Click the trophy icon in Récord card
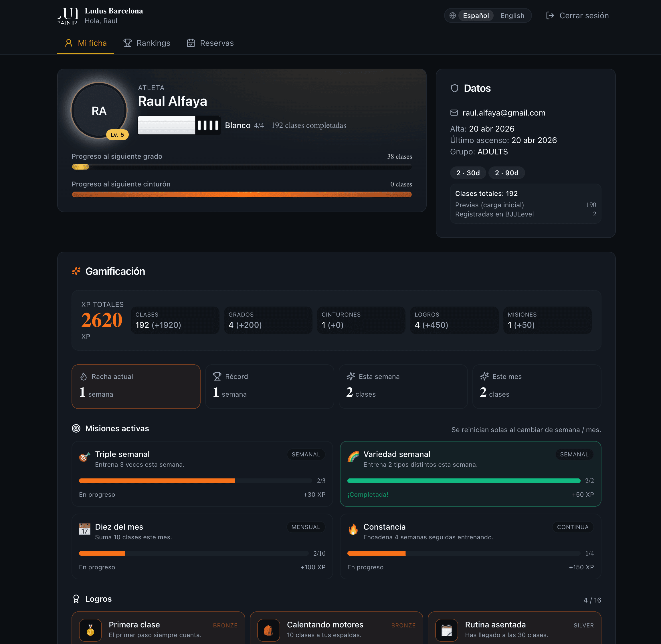This screenshot has width=661, height=644. (217, 376)
